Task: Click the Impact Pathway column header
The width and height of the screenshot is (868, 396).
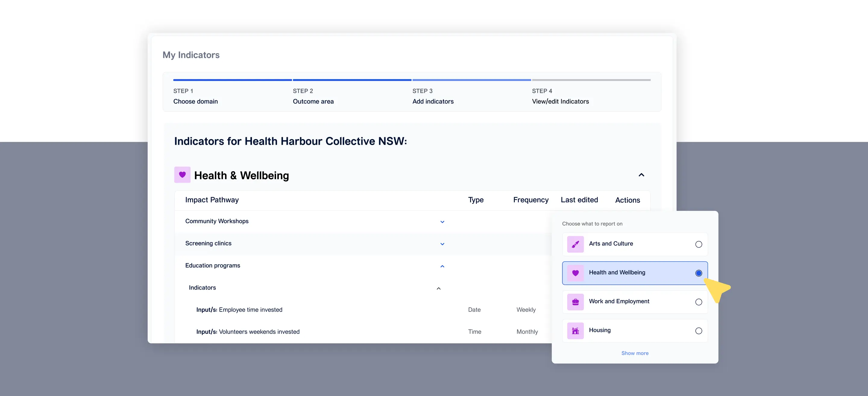Action: coord(212,200)
